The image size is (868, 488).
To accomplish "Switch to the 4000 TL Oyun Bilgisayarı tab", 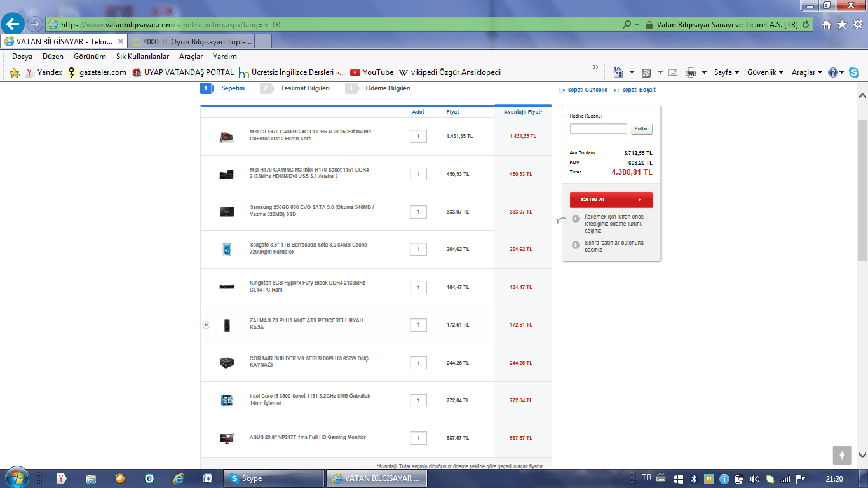I will (x=191, y=41).
